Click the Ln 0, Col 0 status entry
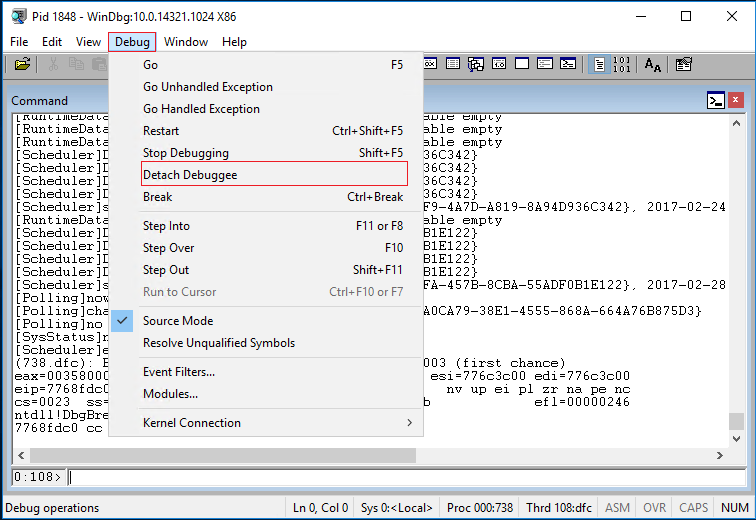Screen dimensions: 756x520 320,507
